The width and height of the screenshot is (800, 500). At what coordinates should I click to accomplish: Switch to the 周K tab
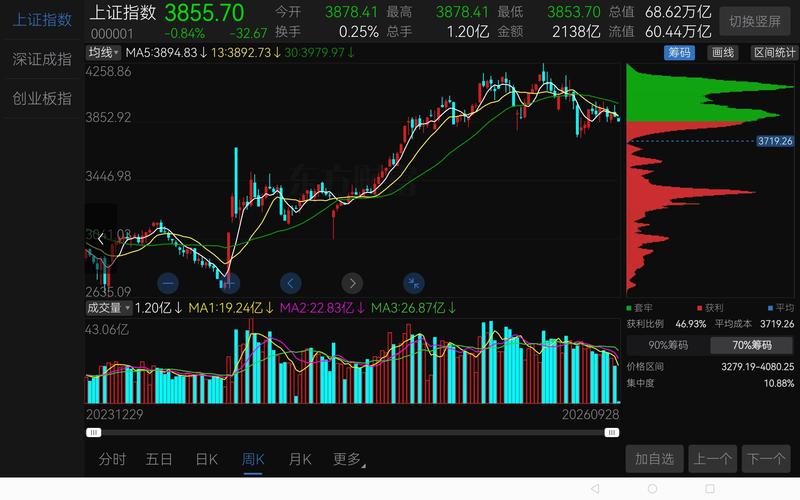pyautogui.click(x=253, y=459)
